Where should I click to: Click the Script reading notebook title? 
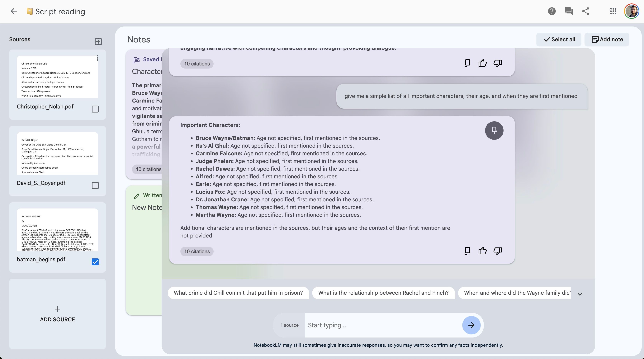tap(60, 12)
